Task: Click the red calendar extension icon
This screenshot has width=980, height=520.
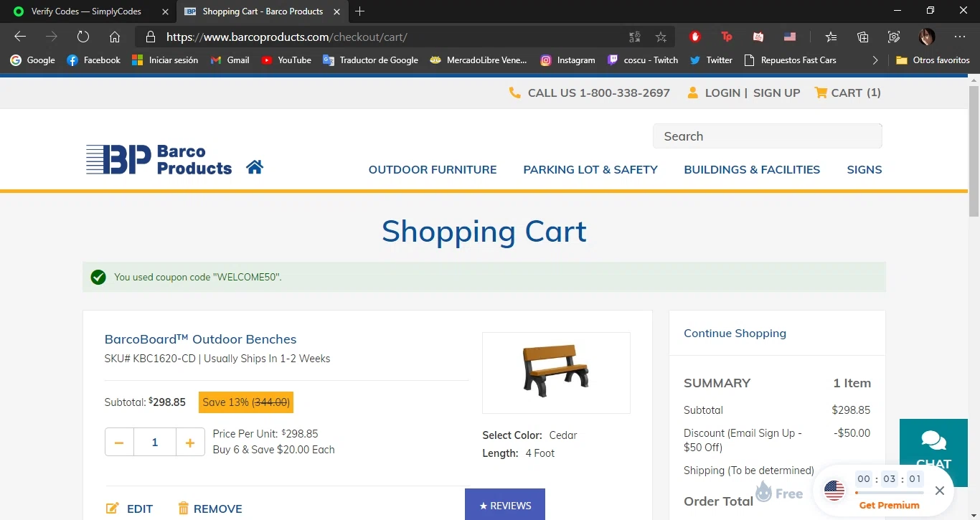Action: pyautogui.click(x=758, y=37)
